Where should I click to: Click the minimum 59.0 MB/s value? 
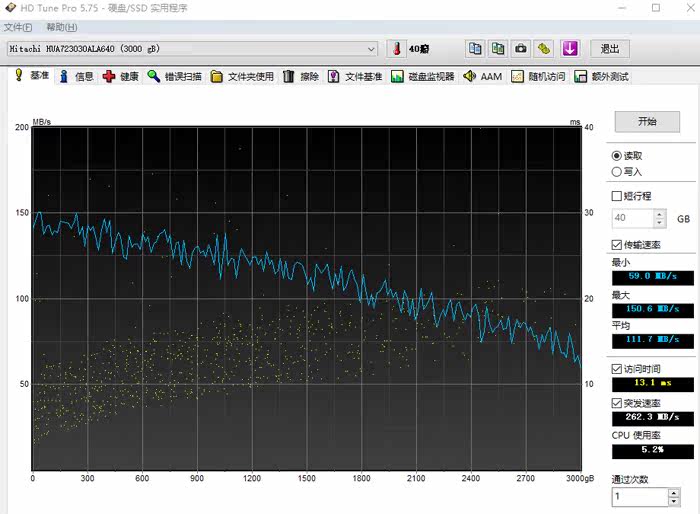(x=653, y=277)
